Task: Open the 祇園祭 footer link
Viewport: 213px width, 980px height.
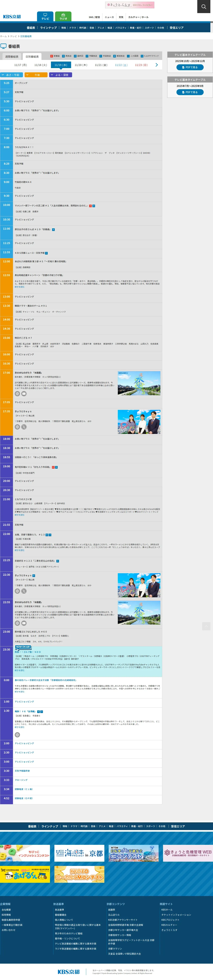Action: click(x=112, y=910)
